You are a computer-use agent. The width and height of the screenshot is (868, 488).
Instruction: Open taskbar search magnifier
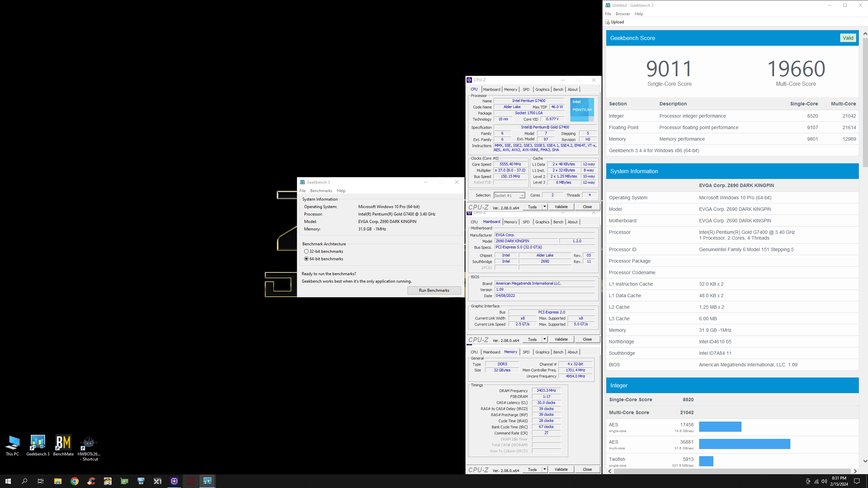24,481
